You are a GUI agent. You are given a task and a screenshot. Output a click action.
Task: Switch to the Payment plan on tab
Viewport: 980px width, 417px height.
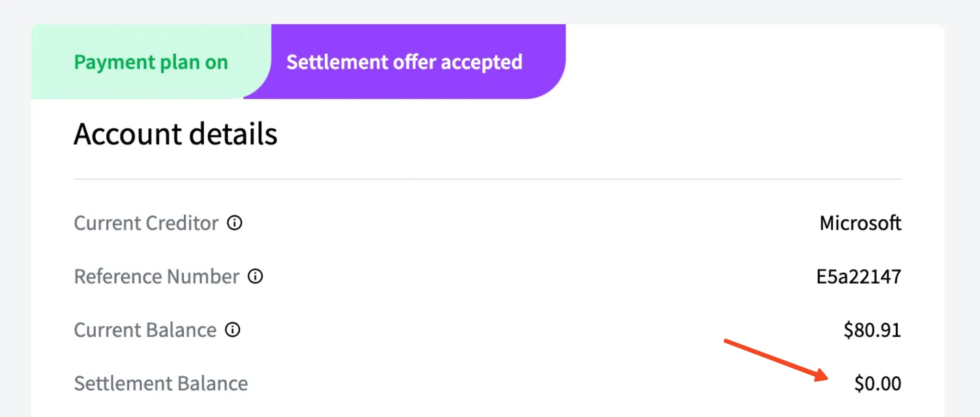(151, 62)
